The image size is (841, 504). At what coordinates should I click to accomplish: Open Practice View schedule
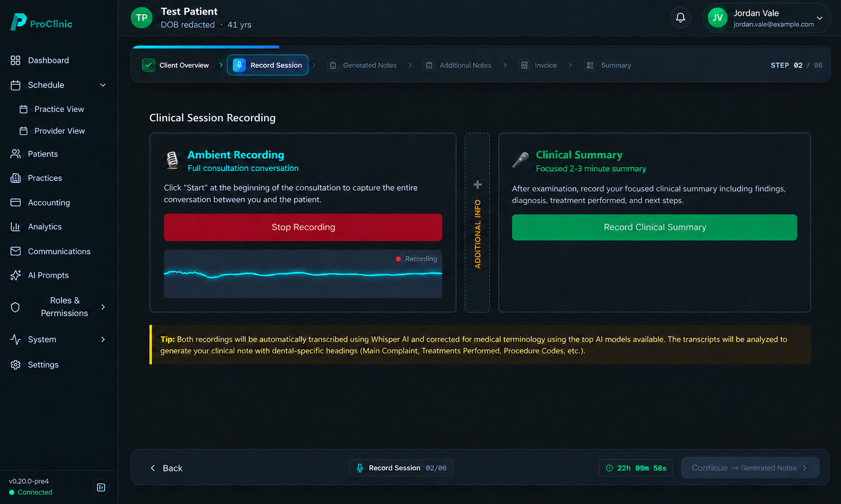[52, 110]
